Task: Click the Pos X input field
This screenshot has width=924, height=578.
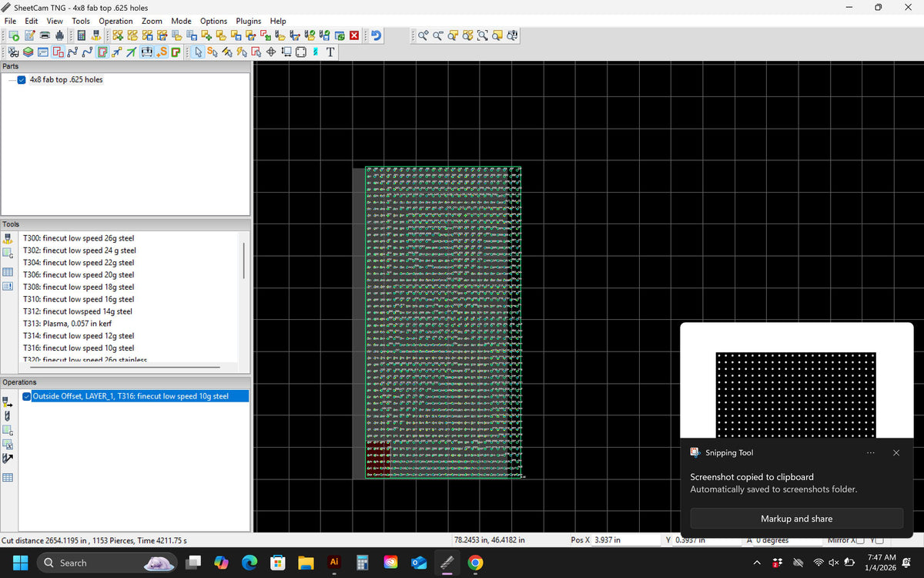Action: pos(624,540)
